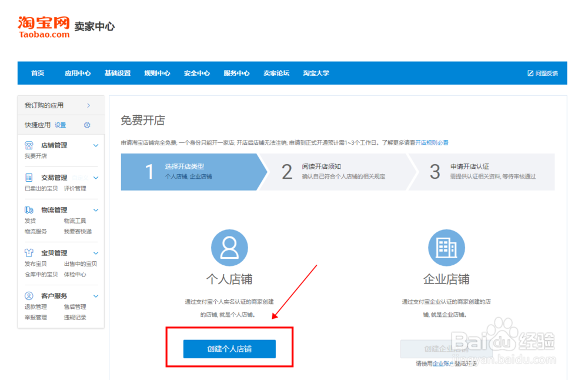
Task: Click the 免费开店 page heading
Action: [x=143, y=121]
